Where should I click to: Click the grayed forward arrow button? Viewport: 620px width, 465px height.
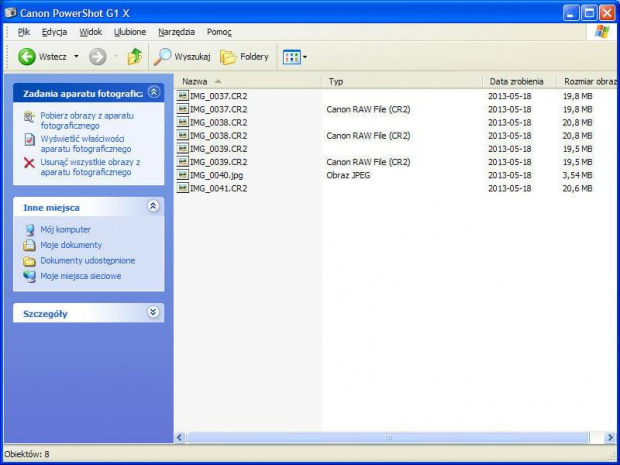click(x=97, y=57)
